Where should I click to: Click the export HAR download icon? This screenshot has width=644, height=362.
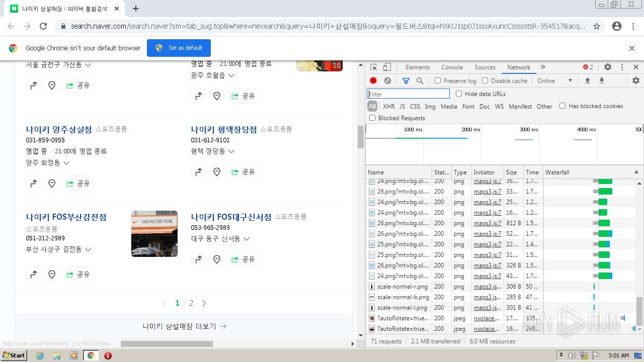tap(601, 80)
